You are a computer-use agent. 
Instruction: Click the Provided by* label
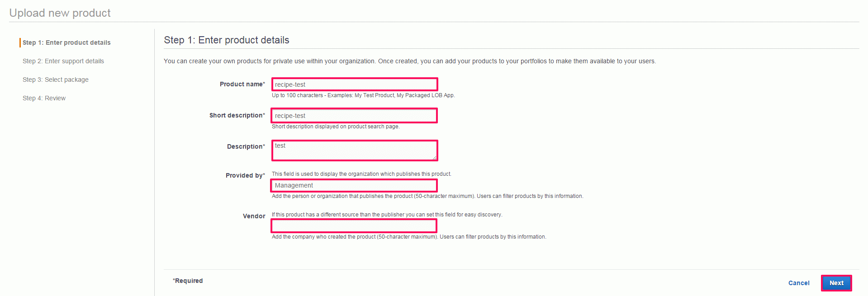246,175
